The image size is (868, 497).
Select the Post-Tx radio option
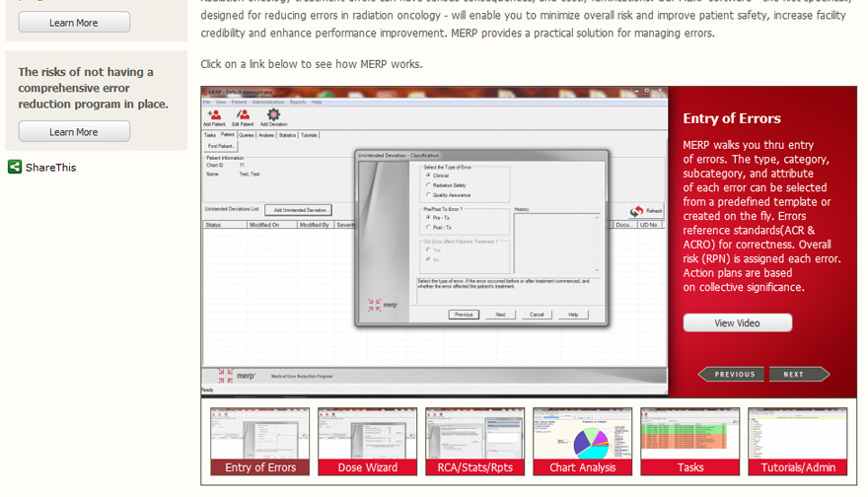(428, 228)
